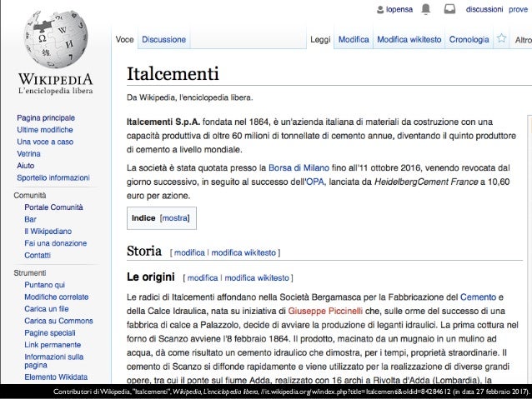Open Una voce a caso

click(x=45, y=142)
